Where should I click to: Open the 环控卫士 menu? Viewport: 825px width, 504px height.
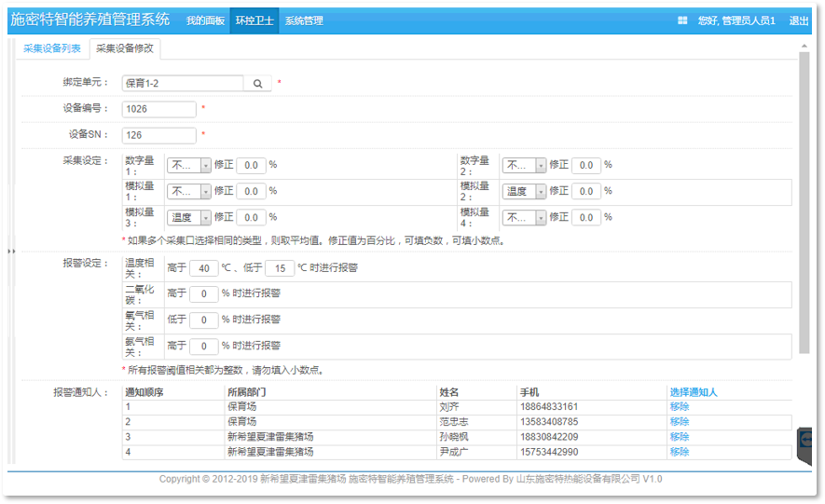coord(254,20)
